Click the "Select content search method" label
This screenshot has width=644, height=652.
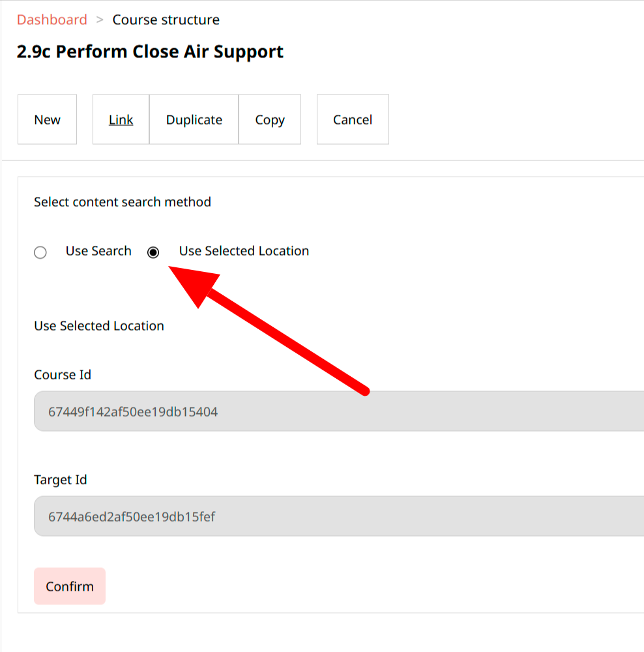[x=122, y=202]
